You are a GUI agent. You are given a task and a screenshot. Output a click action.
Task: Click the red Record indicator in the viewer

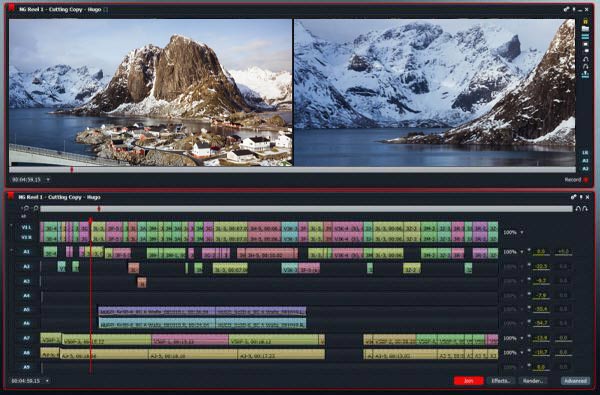click(x=585, y=180)
